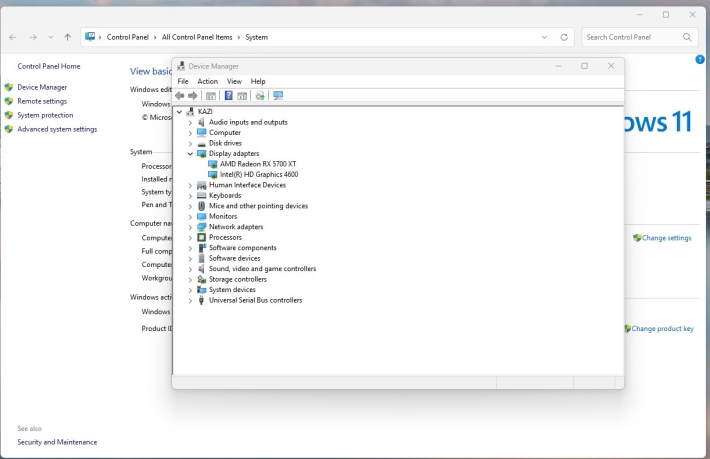The height and width of the screenshot is (459, 710).
Task: Expand the Audio inputs and outputs node
Action: [190, 122]
